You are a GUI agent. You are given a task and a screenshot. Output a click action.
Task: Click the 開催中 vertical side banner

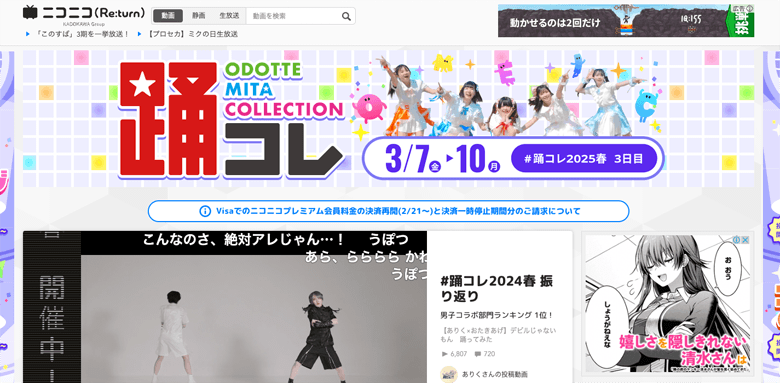point(52,307)
